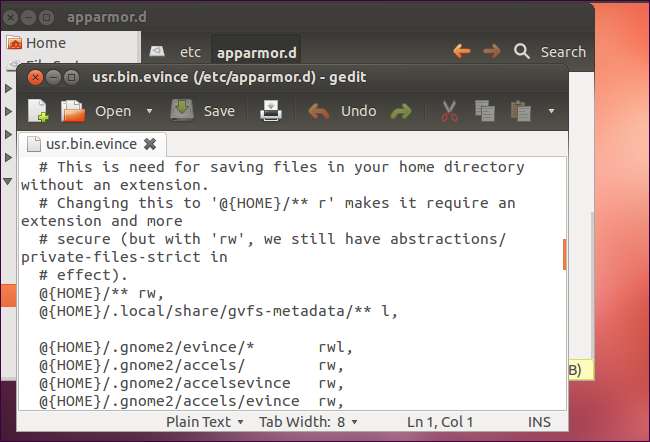
Task: Redo the last undone action
Action: pos(400,110)
